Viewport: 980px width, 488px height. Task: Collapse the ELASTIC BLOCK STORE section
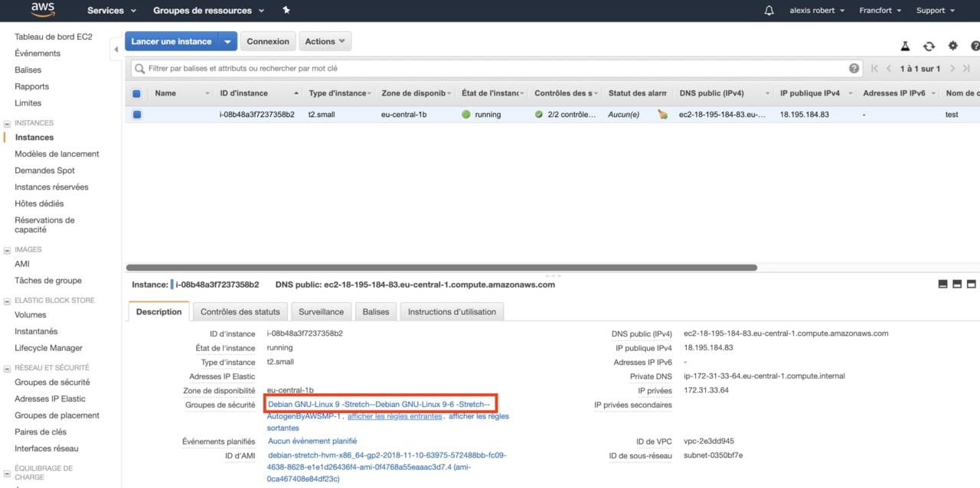[8, 301]
